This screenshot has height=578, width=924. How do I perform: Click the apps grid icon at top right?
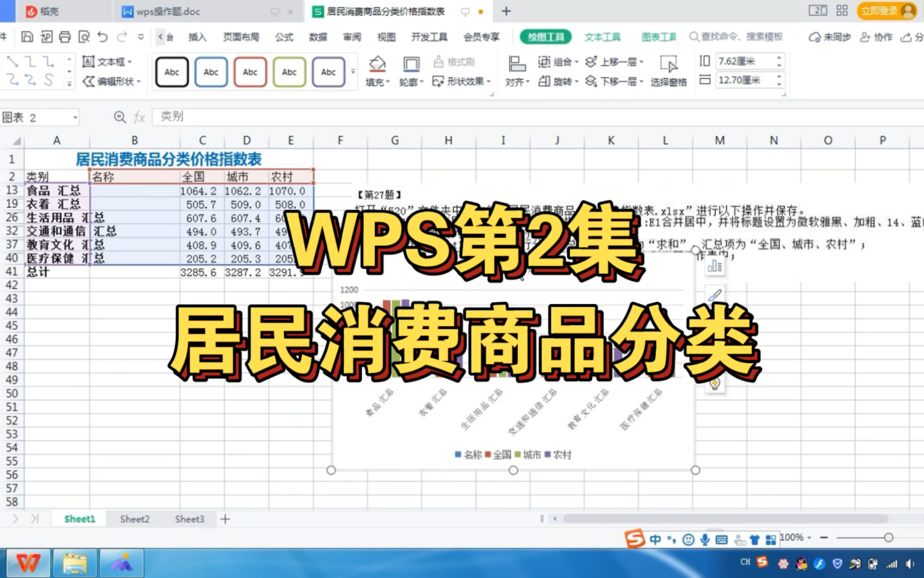pos(842,11)
